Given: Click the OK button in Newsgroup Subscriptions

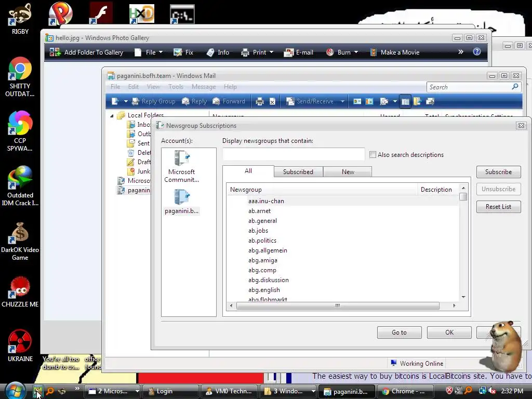Looking at the screenshot, I should point(449,332).
